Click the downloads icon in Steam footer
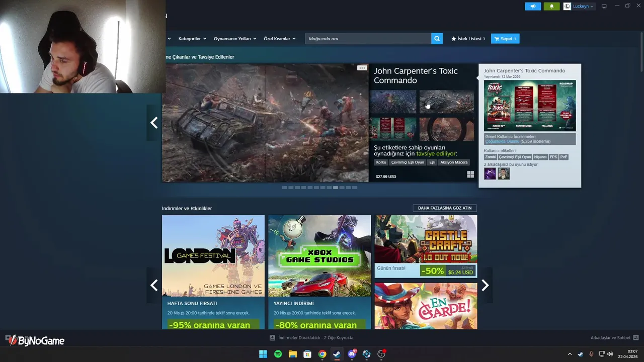The image size is (644, 362). [272, 338]
